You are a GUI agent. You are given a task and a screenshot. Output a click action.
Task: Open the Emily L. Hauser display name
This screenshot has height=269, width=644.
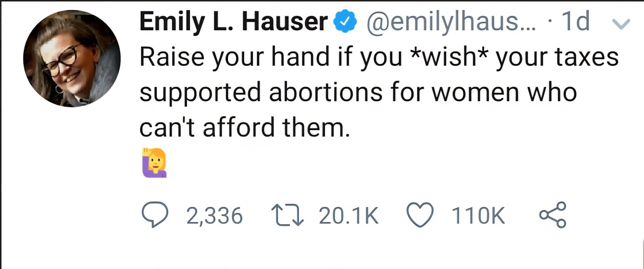click(x=233, y=22)
